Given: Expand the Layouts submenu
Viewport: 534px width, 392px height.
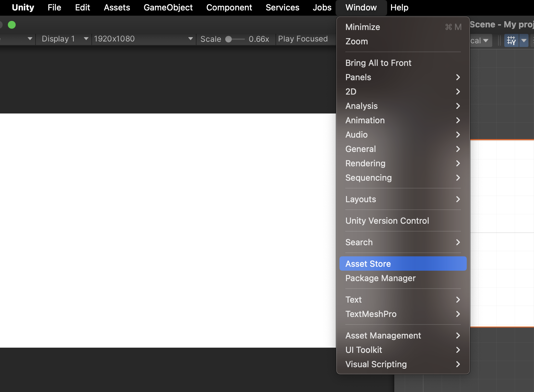Looking at the screenshot, I should 403,199.
